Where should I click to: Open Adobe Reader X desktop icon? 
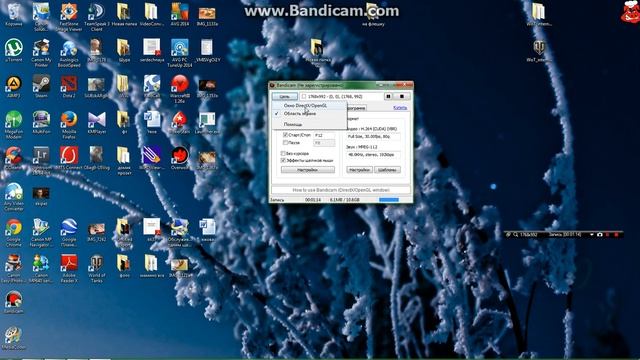[69, 269]
